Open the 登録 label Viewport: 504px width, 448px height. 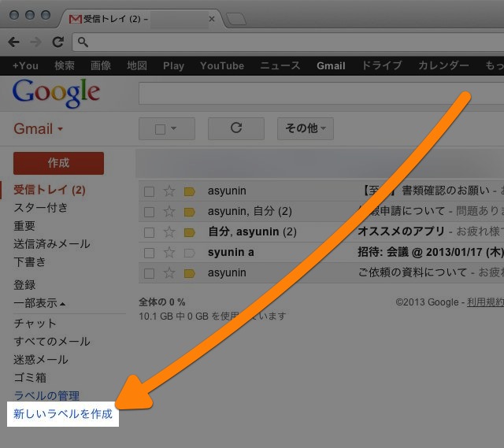click(24, 285)
